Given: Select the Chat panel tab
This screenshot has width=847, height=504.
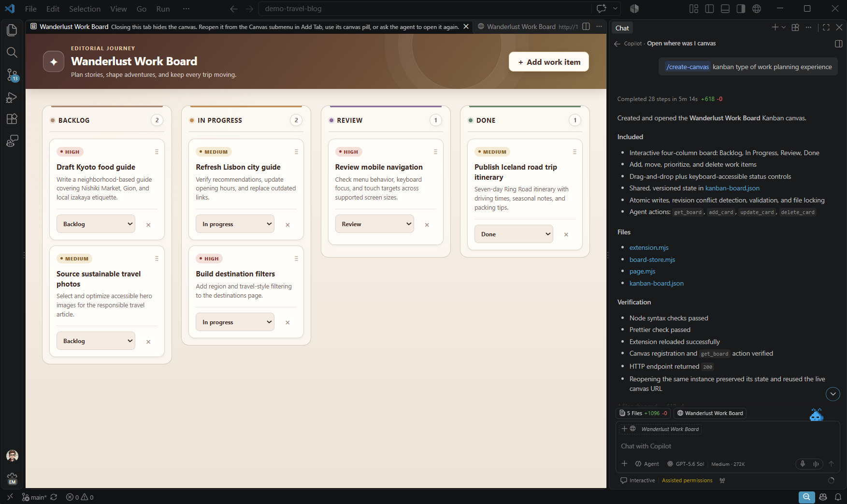Looking at the screenshot, I should click(622, 28).
